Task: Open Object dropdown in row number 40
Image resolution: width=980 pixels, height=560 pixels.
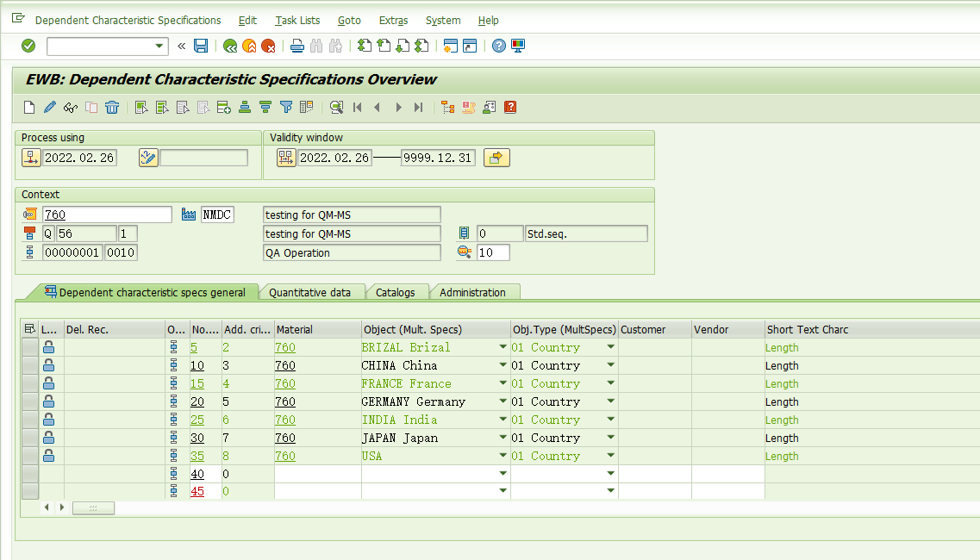Action: pyautogui.click(x=502, y=475)
